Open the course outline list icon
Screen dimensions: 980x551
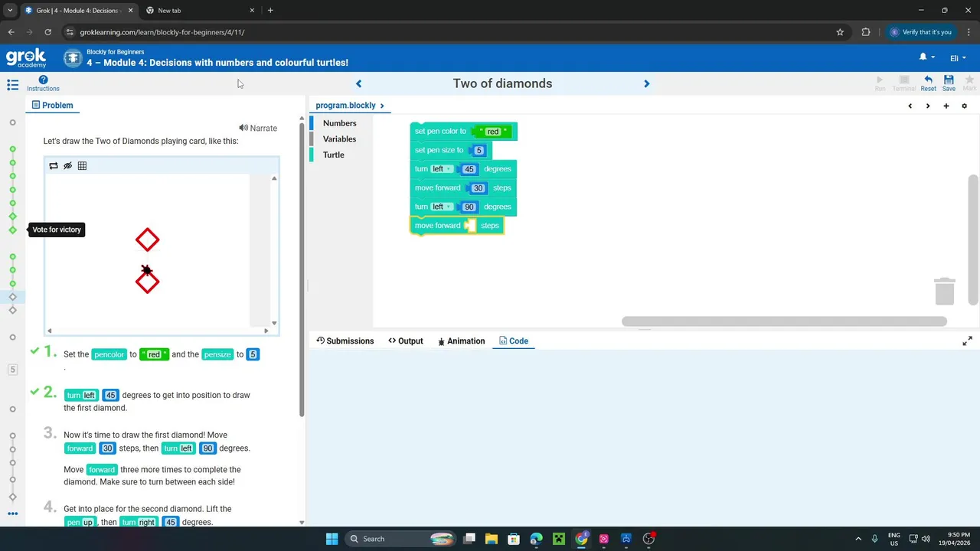[x=12, y=85]
